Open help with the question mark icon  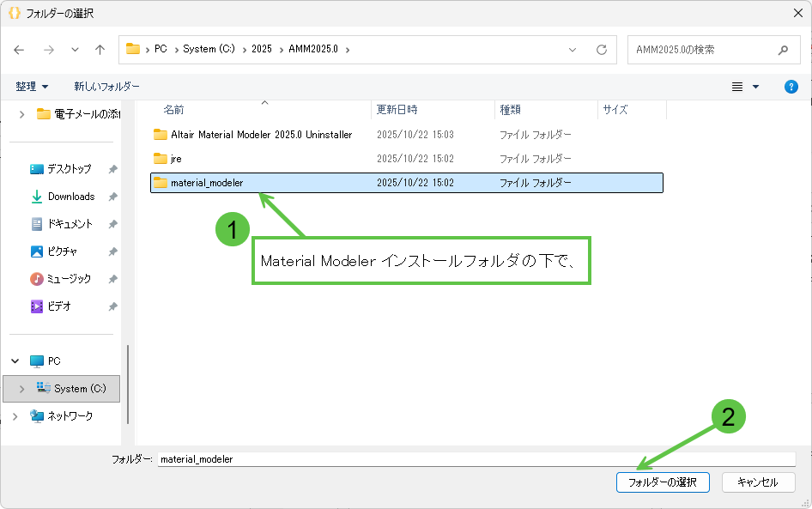point(791,87)
